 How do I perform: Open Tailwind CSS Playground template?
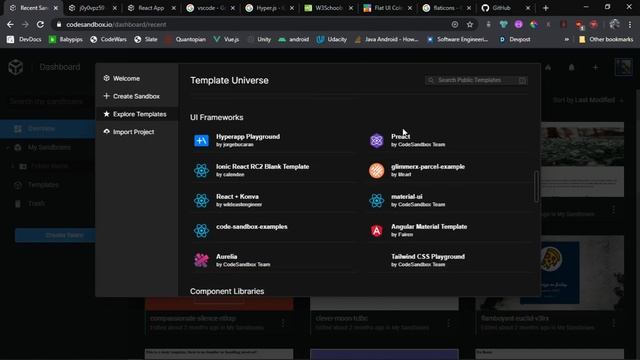pos(428,257)
